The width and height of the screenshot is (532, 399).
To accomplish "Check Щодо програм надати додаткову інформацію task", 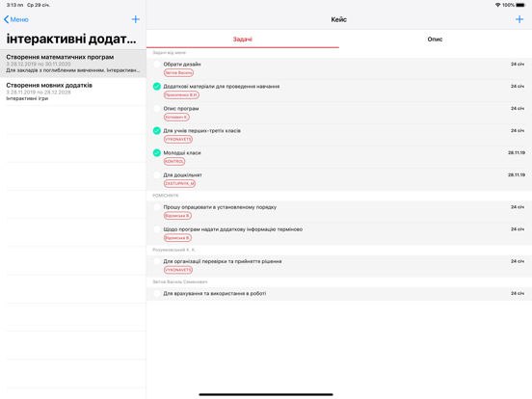I will tap(157, 229).
